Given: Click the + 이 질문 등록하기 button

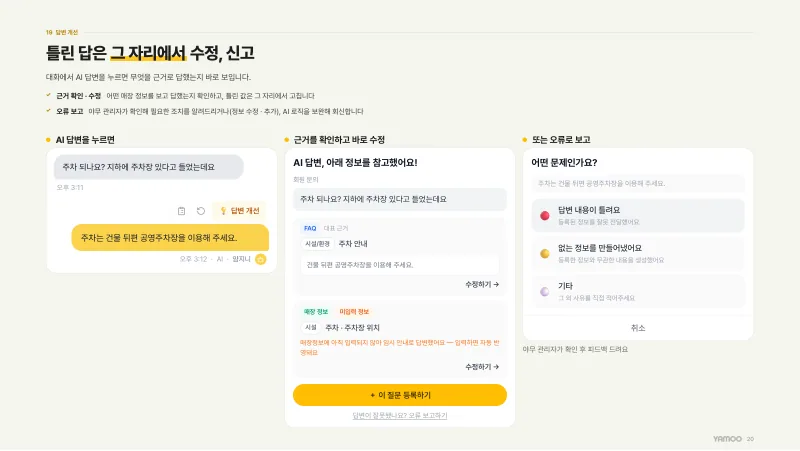Looking at the screenshot, I should point(400,395).
